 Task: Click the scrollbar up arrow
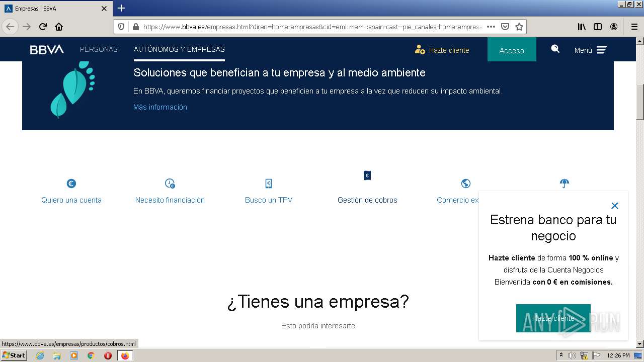(640, 41)
